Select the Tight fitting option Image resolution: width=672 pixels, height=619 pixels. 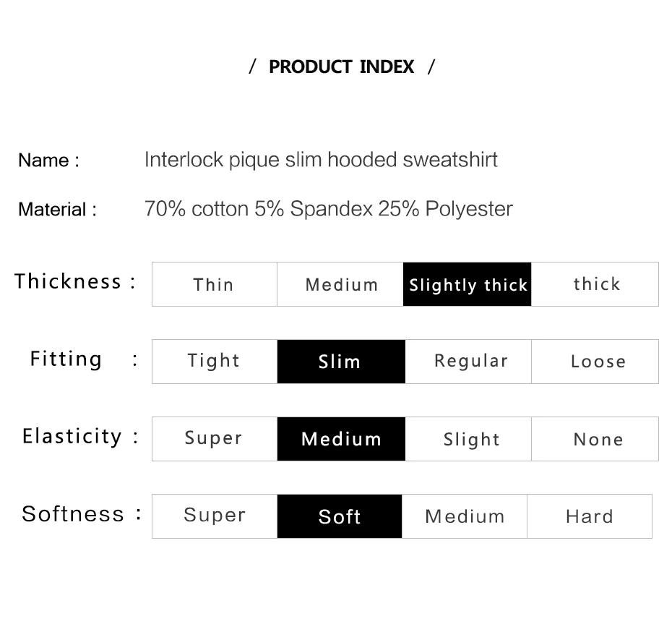[x=215, y=361]
